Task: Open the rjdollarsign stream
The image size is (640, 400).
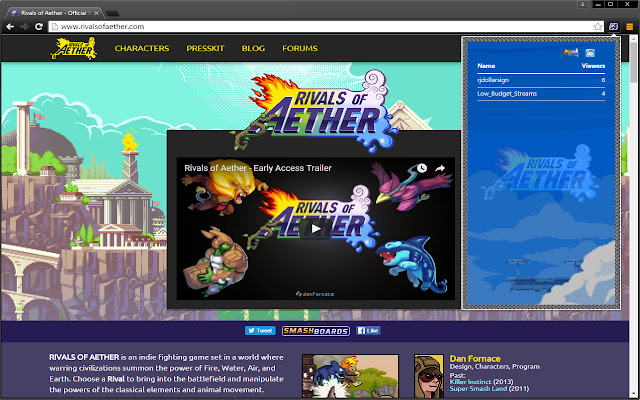Action: (x=493, y=80)
